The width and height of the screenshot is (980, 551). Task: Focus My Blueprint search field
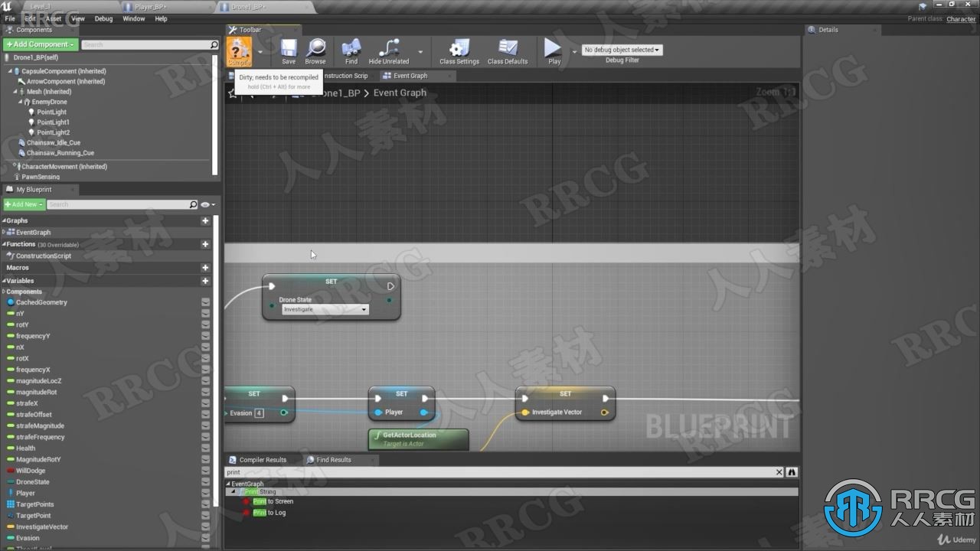click(x=122, y=204)
